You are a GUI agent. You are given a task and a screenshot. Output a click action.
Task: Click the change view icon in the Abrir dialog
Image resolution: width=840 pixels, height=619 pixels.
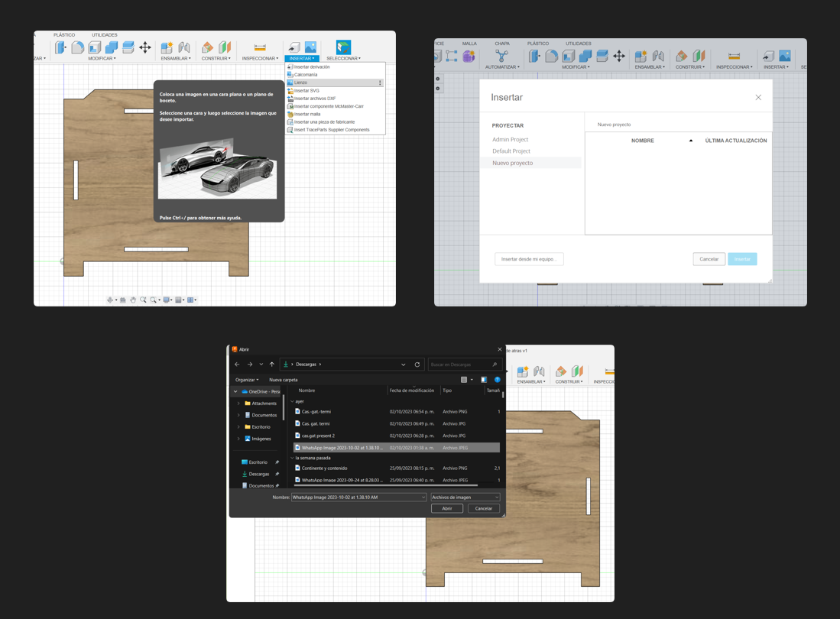(464, 380)
